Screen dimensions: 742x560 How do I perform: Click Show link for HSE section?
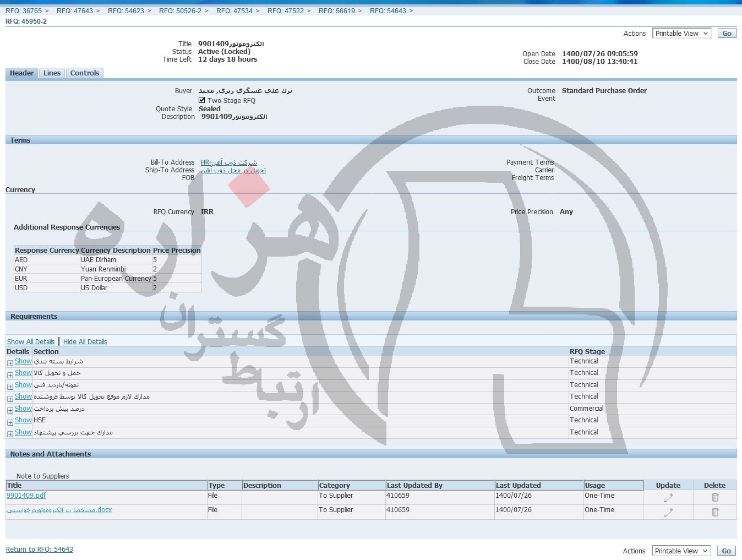pyautogui.click(x=23, y=420)
